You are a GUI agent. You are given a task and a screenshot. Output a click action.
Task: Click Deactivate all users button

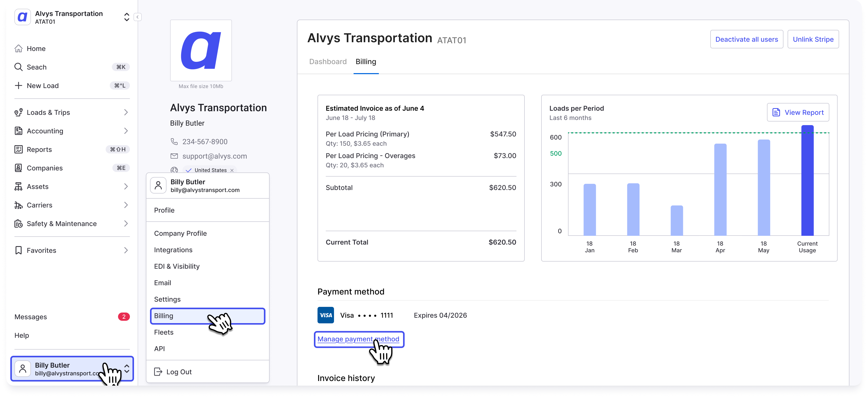[x=746, y=39]
